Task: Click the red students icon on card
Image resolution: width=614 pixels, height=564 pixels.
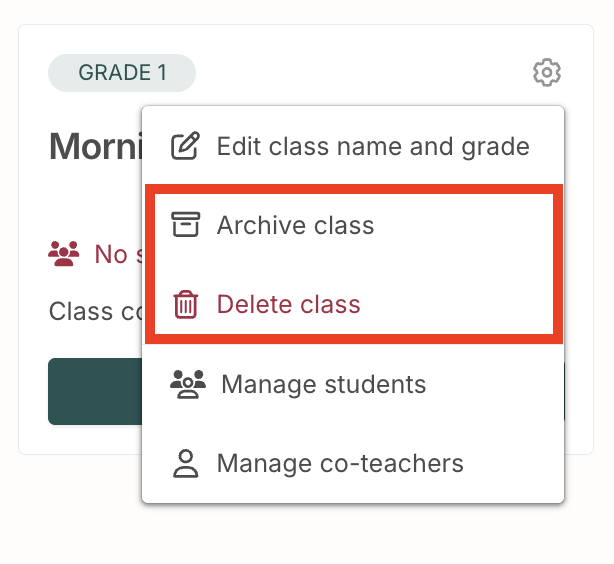Action: pyautogui.click(x=63, y=253)
